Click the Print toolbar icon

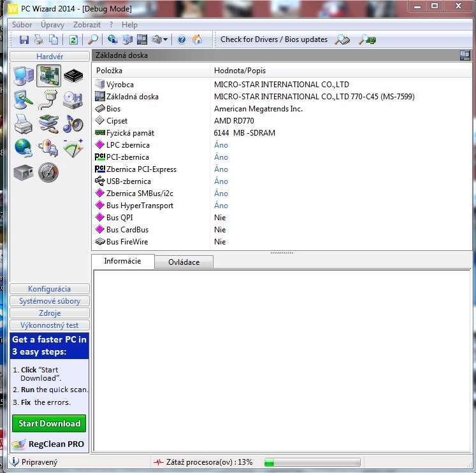[38, 39]
